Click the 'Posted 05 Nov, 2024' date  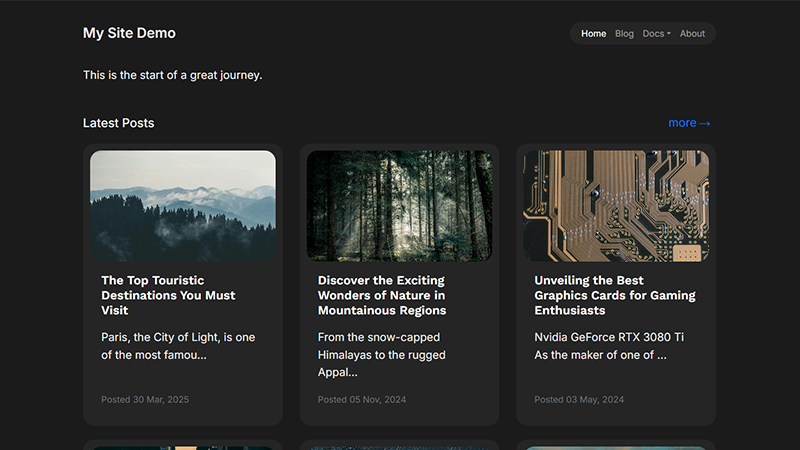[x=362, y=399]
